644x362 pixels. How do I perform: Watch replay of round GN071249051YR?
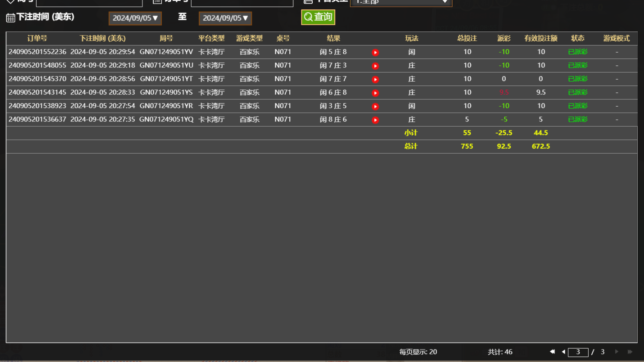click(375, 106)
